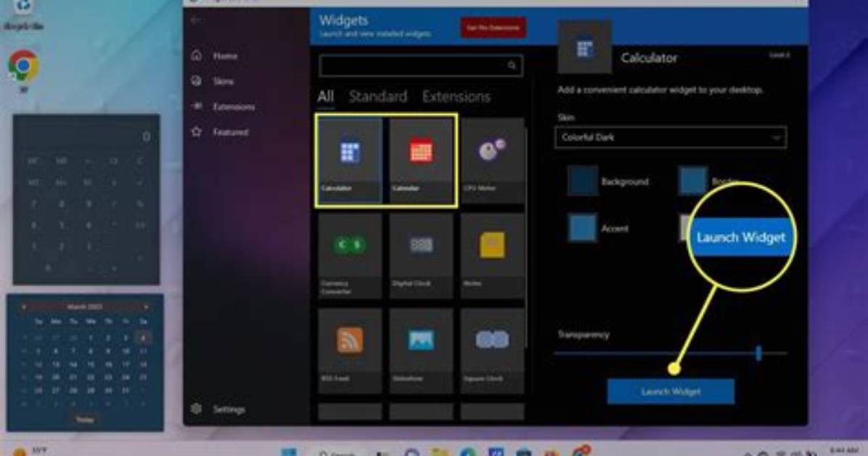The height and width of the screenshot is (456, 868).
Task: Pick the Accent color swatch
Action: pos(582,228)
